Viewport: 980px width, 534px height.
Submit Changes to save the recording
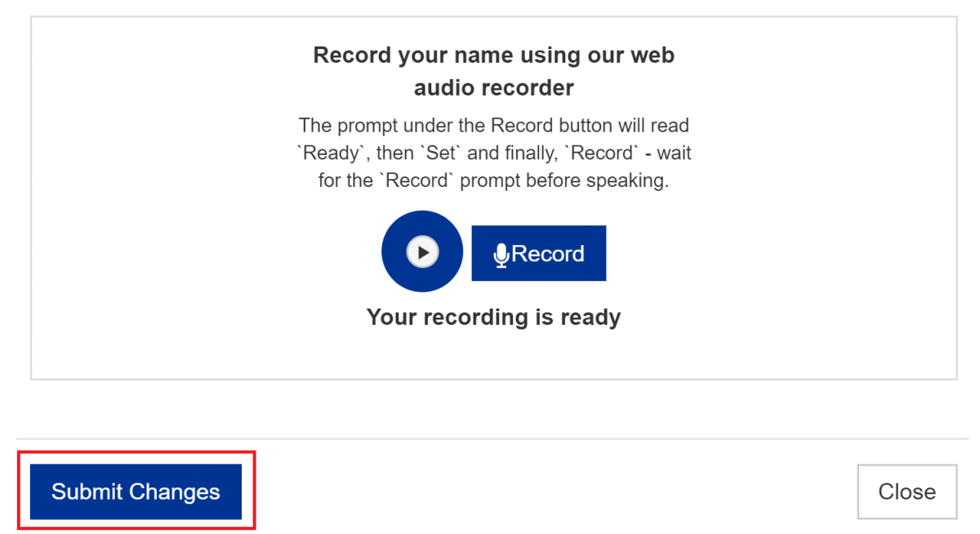tap(136, 492)
